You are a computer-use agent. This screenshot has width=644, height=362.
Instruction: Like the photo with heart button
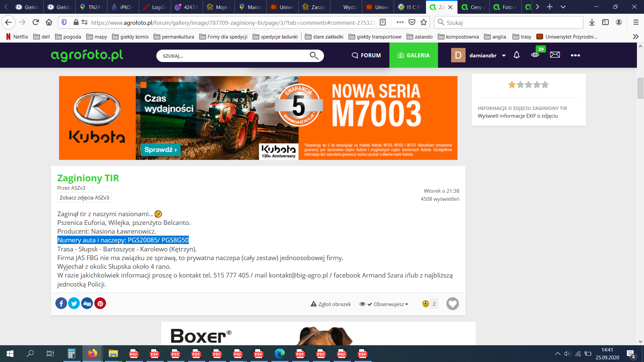pos(452,304)
